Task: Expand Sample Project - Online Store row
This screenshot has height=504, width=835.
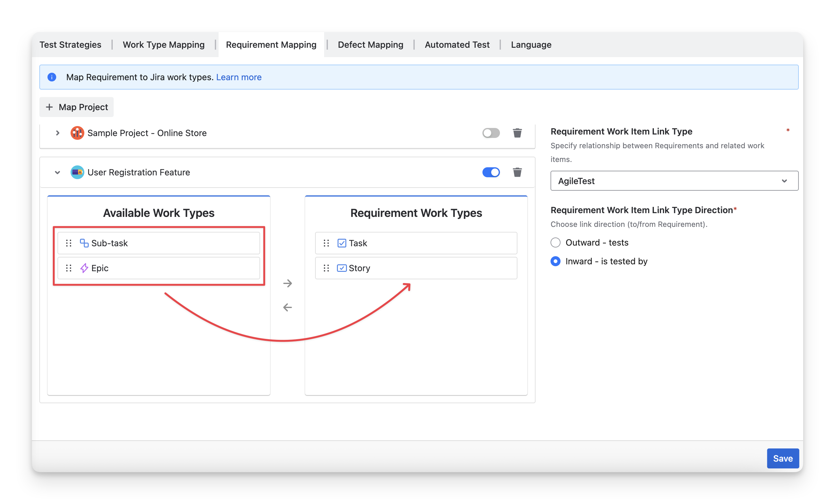Action: click(57, 133)
